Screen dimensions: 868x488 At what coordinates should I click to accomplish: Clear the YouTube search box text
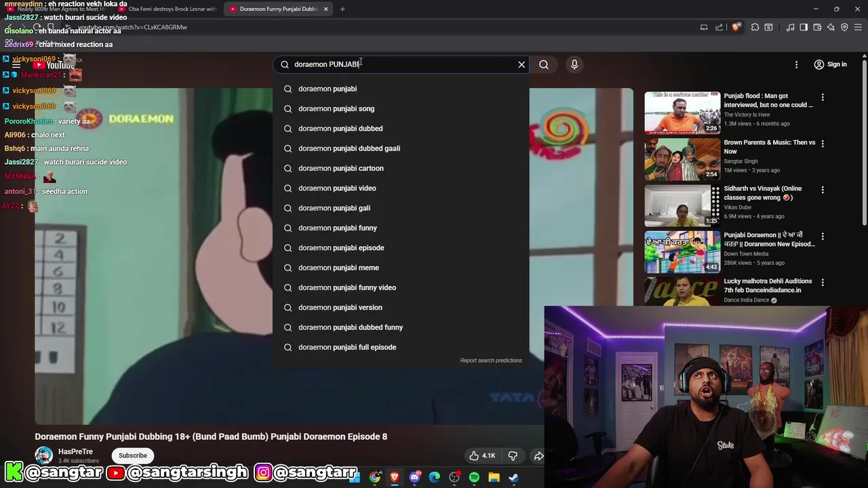[x=521, y=64]
